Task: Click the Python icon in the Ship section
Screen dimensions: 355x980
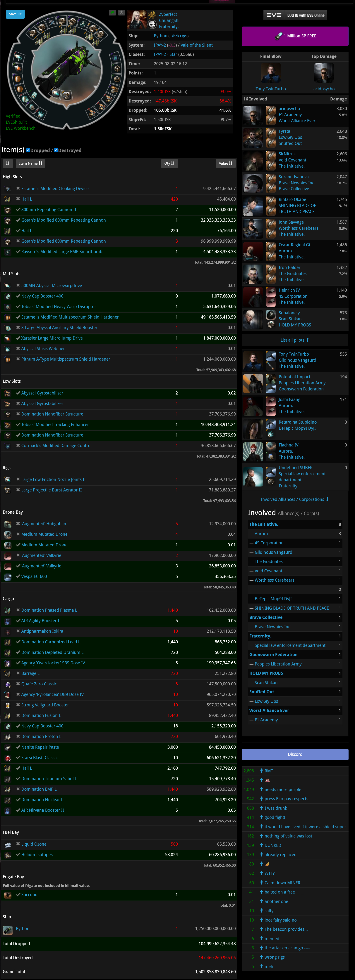Action: 8,930
